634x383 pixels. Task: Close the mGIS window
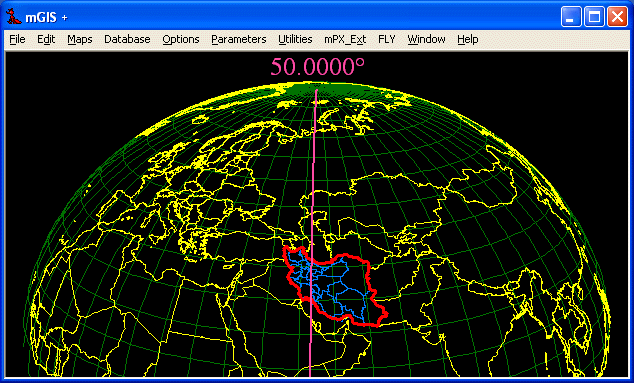pos(617,17)
